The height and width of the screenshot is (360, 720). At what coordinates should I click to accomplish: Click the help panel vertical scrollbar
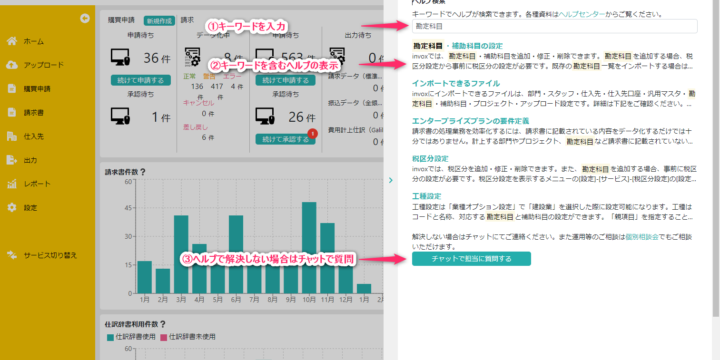click(717, 158)
